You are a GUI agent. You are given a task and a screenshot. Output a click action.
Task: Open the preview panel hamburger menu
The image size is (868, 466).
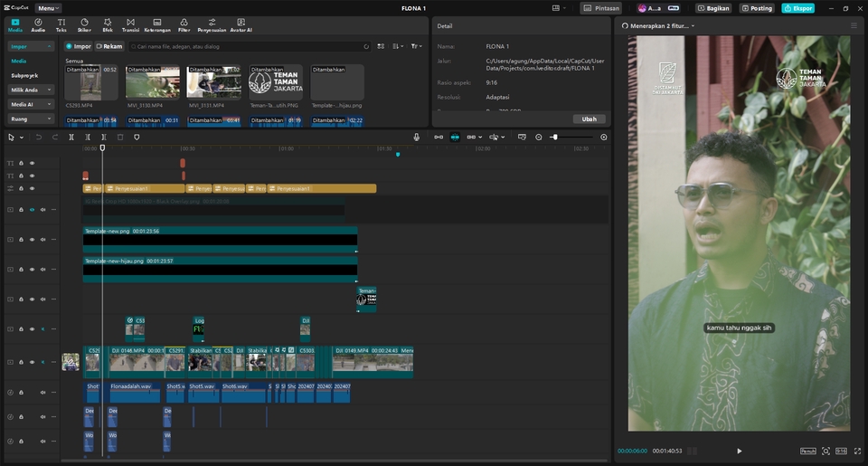coord(854,25)
